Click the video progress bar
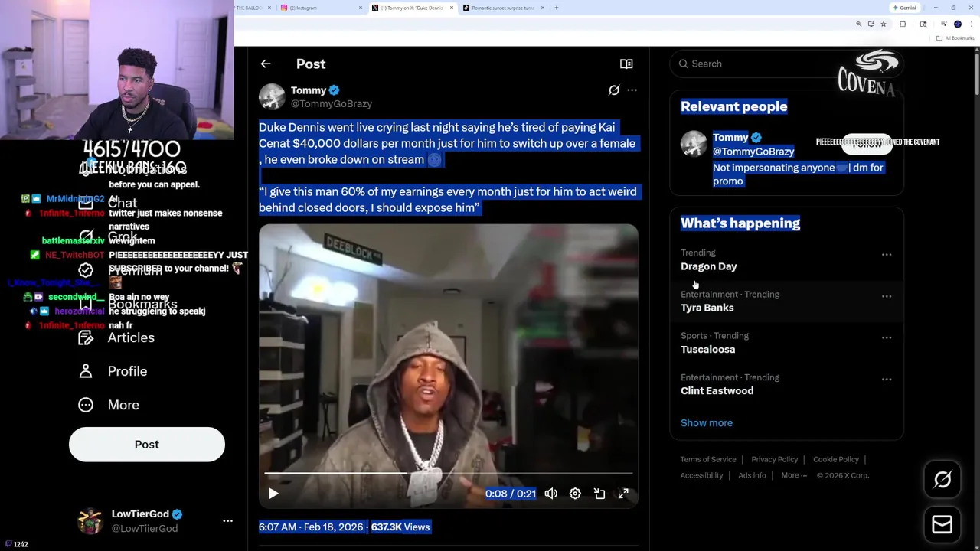980x551 pixels. coord(448,474)
